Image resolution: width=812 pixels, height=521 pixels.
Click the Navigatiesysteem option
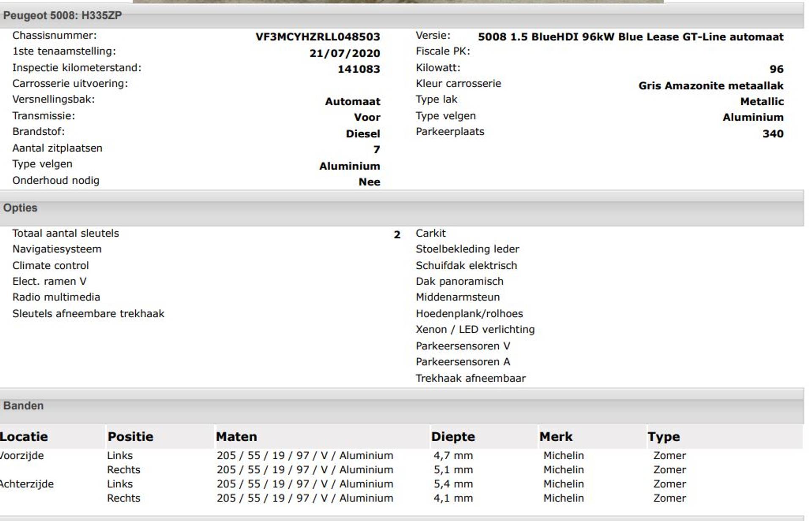[x=57, y=249]
